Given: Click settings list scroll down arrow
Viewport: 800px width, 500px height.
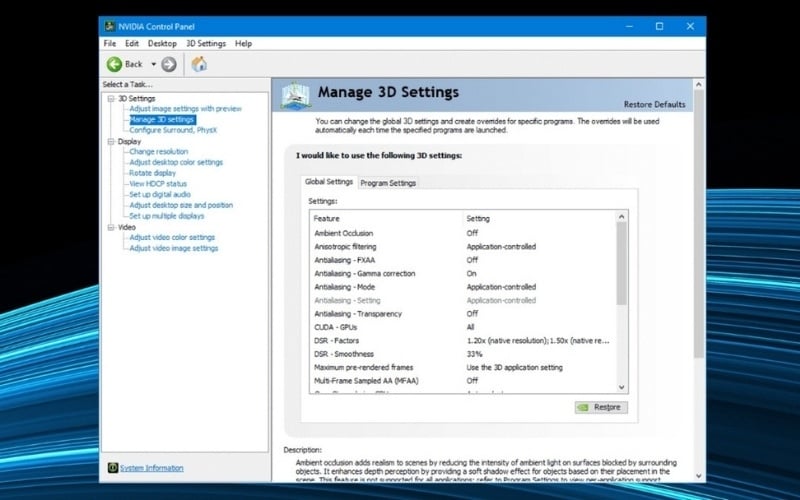Looking at the screenshot, I should [621, 387].
